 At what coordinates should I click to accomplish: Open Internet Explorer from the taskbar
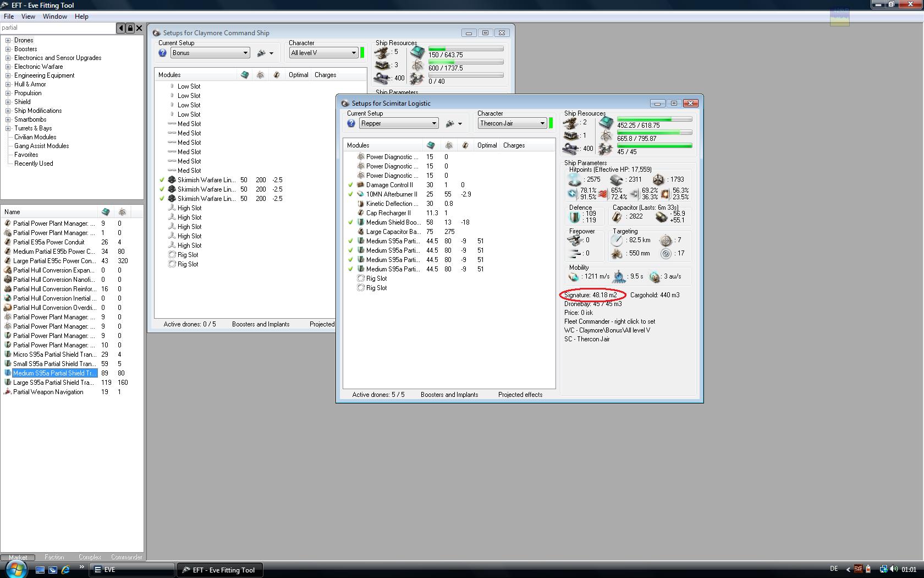pyautogui.click(x=65, y=570)
